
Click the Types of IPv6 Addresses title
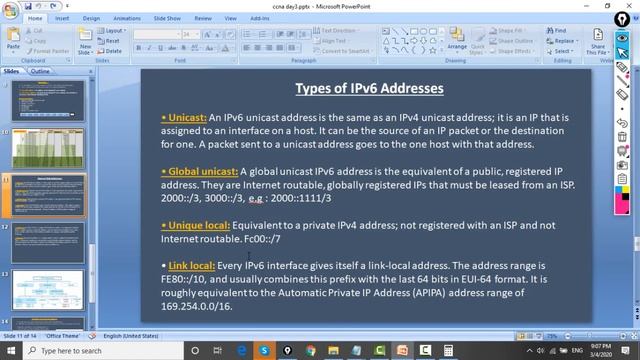pyautogui.click(x=369, y=89)
